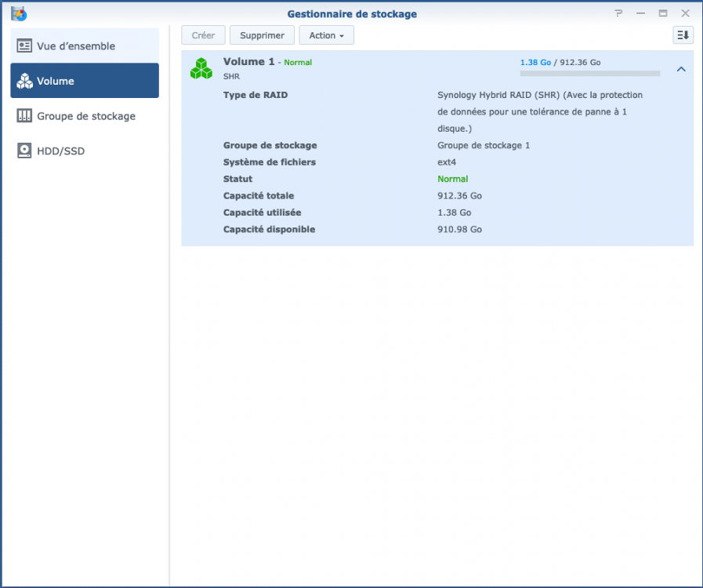Screen dimensions: 703x588
Task: Open help with the question mark icon
Action: coord(618,13)
